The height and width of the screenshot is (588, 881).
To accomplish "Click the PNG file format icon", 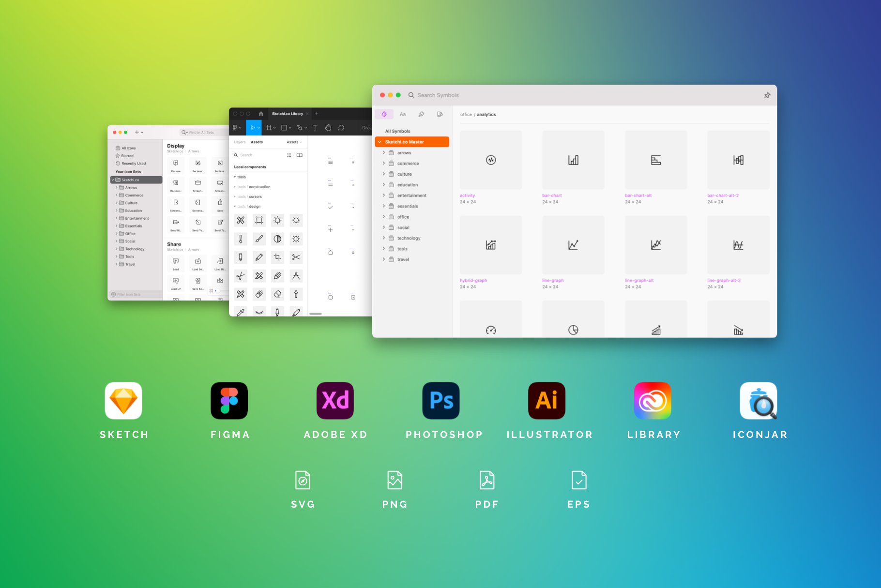I will 395,480.
